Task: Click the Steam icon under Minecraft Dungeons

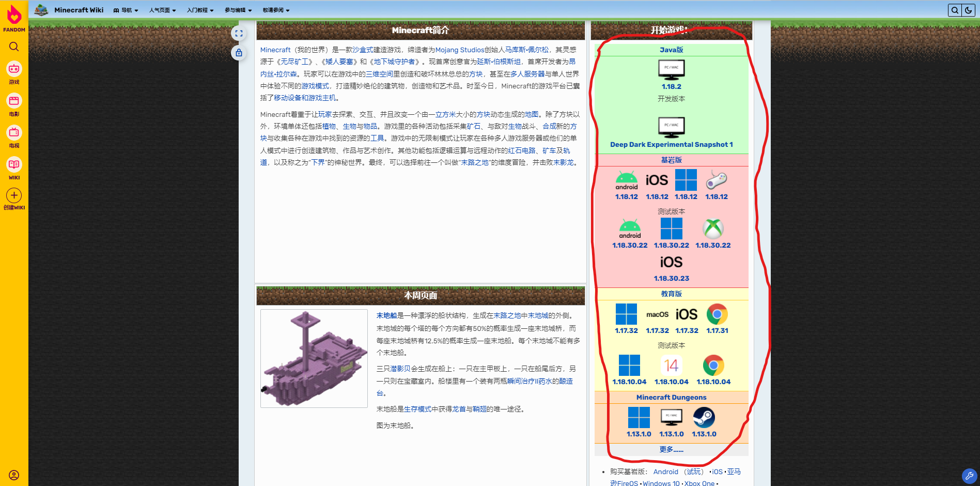Action: [704, 418]
